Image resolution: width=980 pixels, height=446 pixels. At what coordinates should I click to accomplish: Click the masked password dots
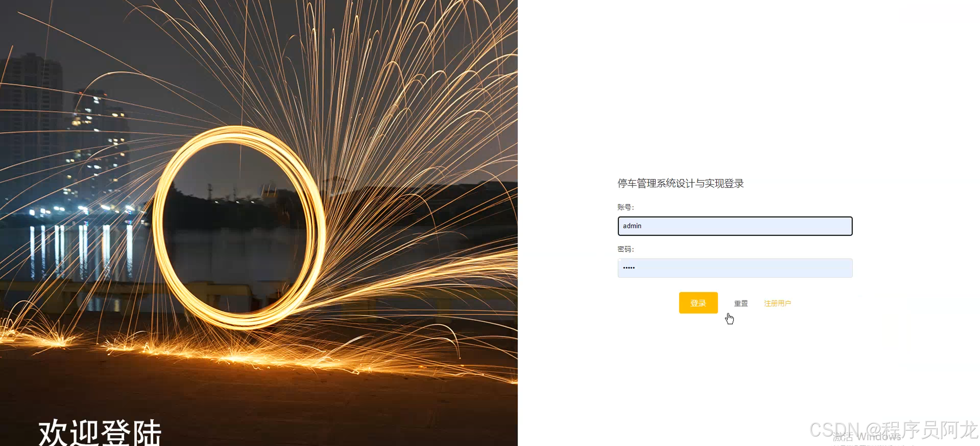click(x=629, y=268)
